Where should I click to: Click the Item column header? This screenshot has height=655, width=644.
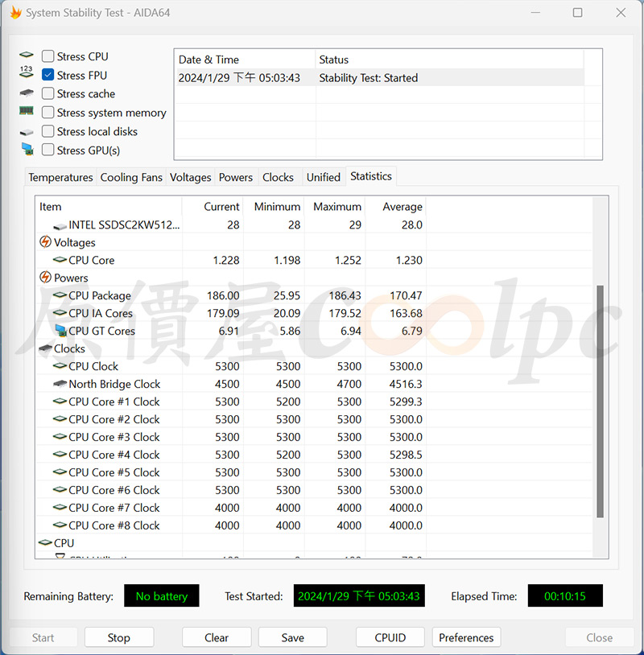click(109, 206)
